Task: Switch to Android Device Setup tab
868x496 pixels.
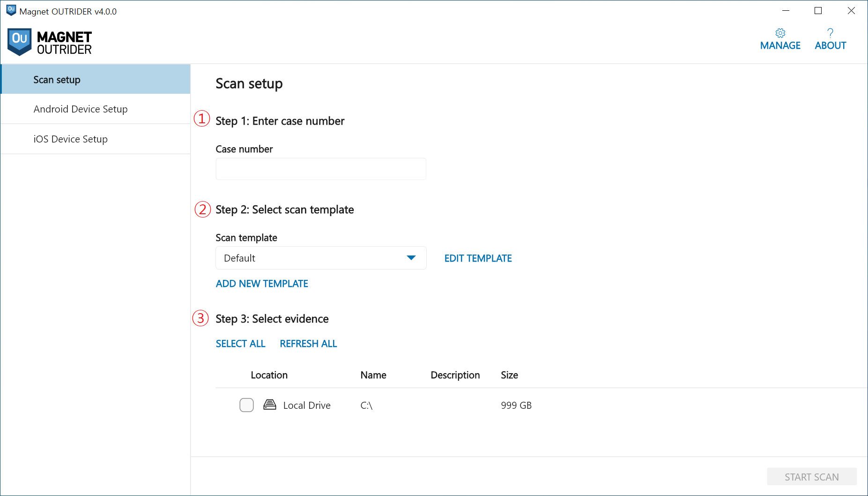Action: (x=81, y=109)
